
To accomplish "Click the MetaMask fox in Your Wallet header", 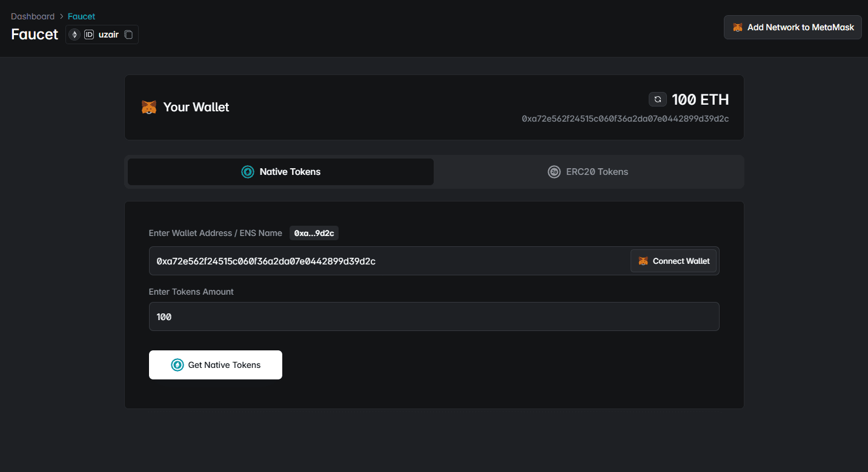I will [x=150, y=107].
